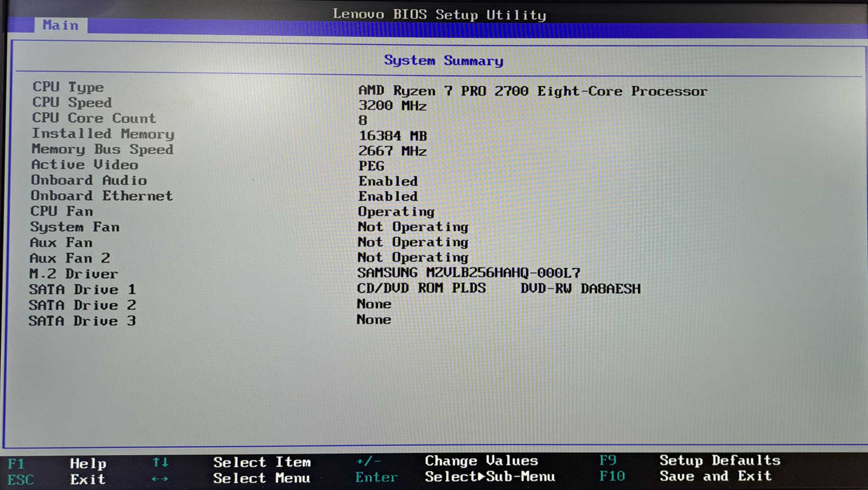Select the CPU Type row label
Viewport: 868px width, 490px height.
point(68,87)
